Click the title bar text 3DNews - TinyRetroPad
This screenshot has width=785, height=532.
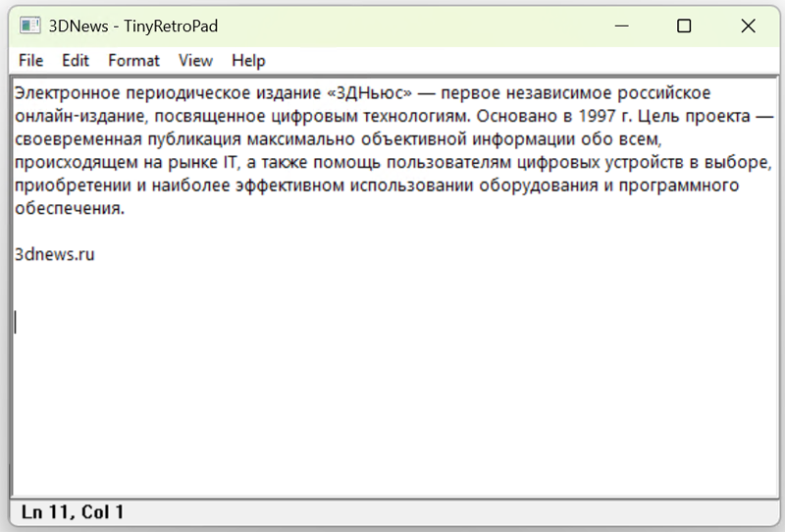pos(133,27)
